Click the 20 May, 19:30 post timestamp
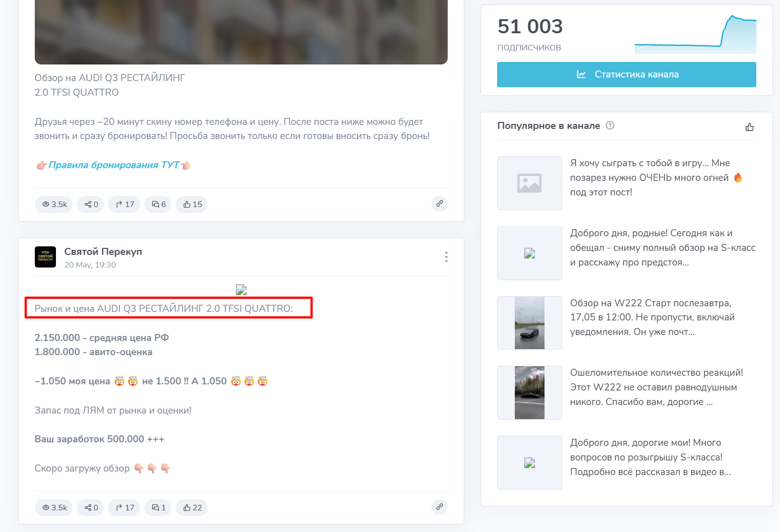This screenshot has height=532, width=780. coord(90,265)
